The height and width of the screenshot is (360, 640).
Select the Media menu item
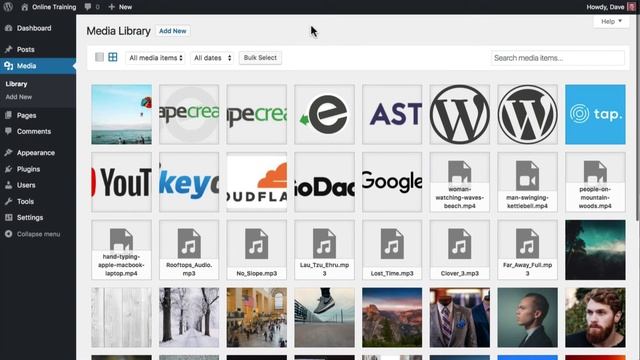coord(38,66)
